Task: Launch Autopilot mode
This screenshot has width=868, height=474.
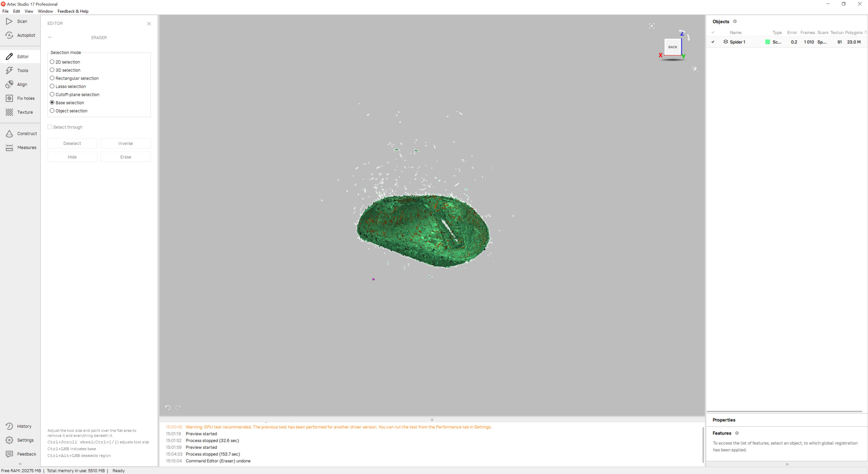Action: (20, 35)
